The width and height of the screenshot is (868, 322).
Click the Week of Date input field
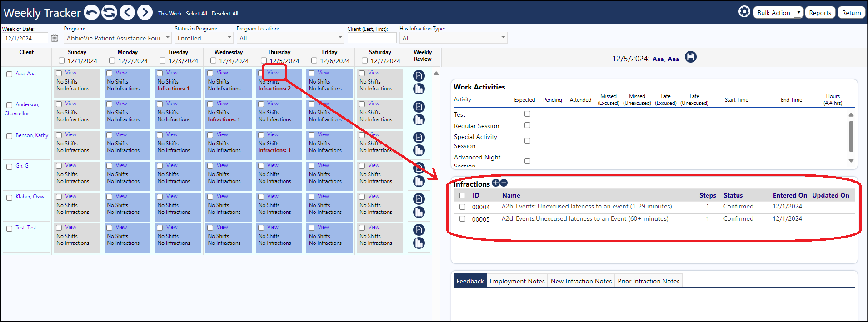coord(25,38)
